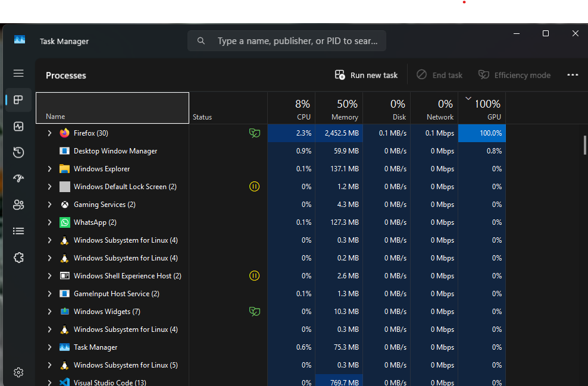The image size is (588, 386).
Task: Click the Efficiency mode button
Action: pyautogui.click(x=514, y=76)
